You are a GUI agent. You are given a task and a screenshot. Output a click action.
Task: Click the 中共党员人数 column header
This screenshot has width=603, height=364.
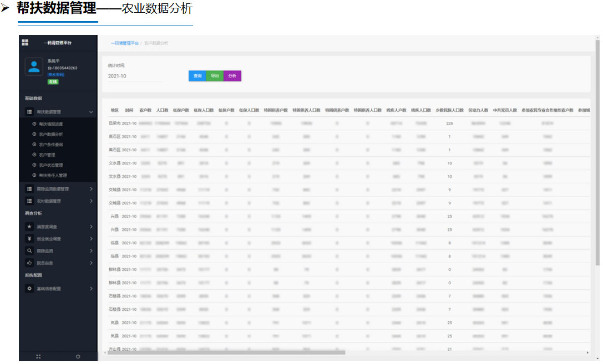[x=505, y=110]
